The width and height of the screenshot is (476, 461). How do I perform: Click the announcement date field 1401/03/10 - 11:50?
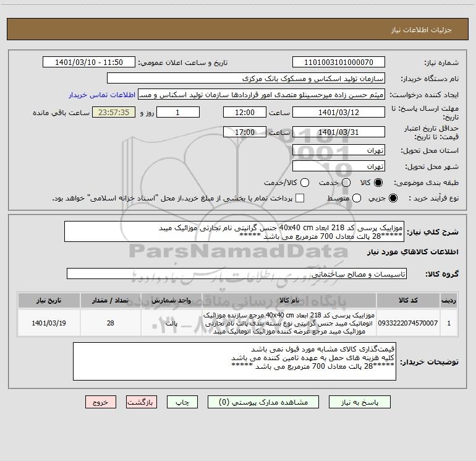click(89, 62)
